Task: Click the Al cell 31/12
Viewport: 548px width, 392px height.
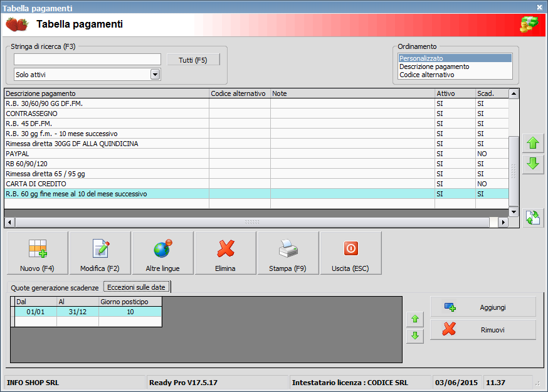Action: 78,312
